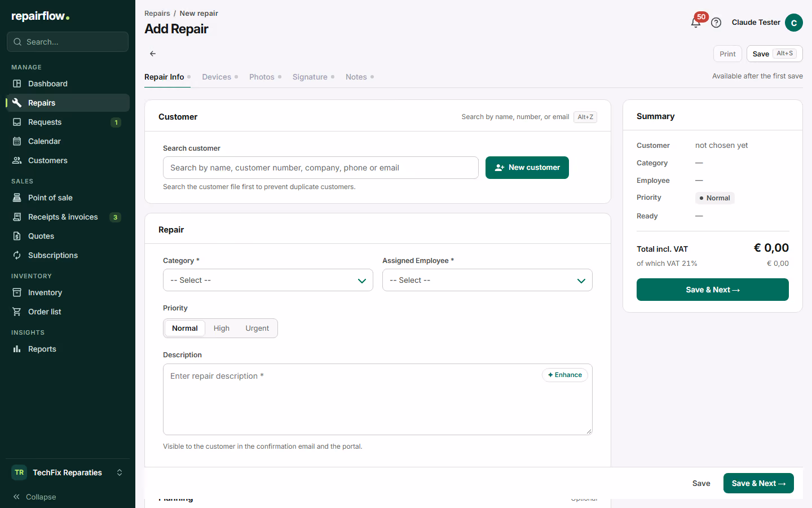Click the Enhance description button
The image size is (812, 508).
(x=565, y=375)
